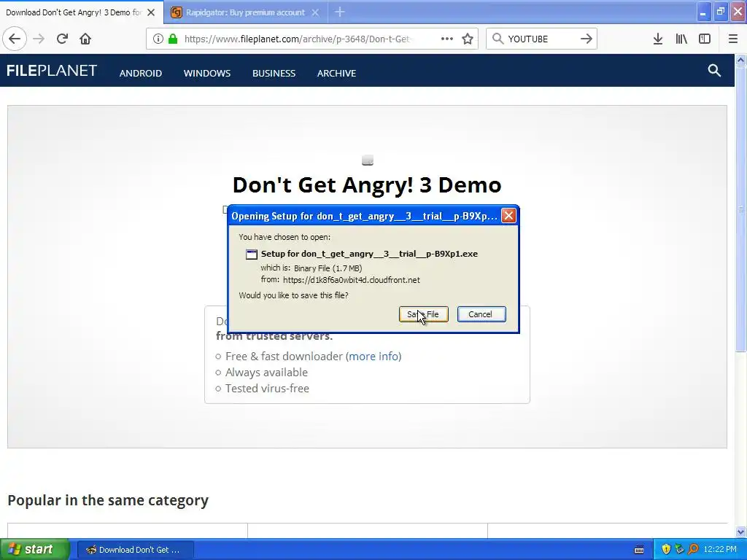Screen dimensions: 747x560
Task: Open the ARCHIVE menu
Action: pos(336,74)
